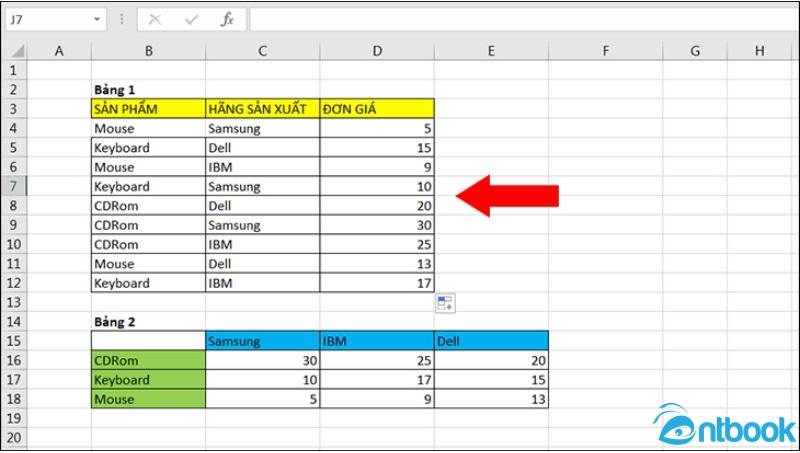Click the 'ĐƠN GIÁ' header cell
800x453 pixels.
pyautogui.click(x=377, y=109)
